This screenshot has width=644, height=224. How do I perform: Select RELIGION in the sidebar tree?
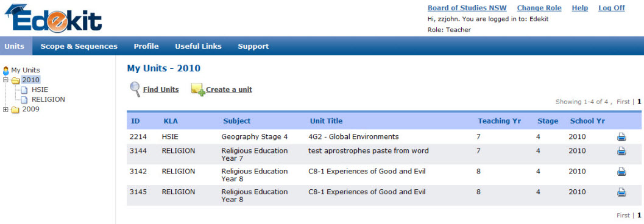coord(48,99)
